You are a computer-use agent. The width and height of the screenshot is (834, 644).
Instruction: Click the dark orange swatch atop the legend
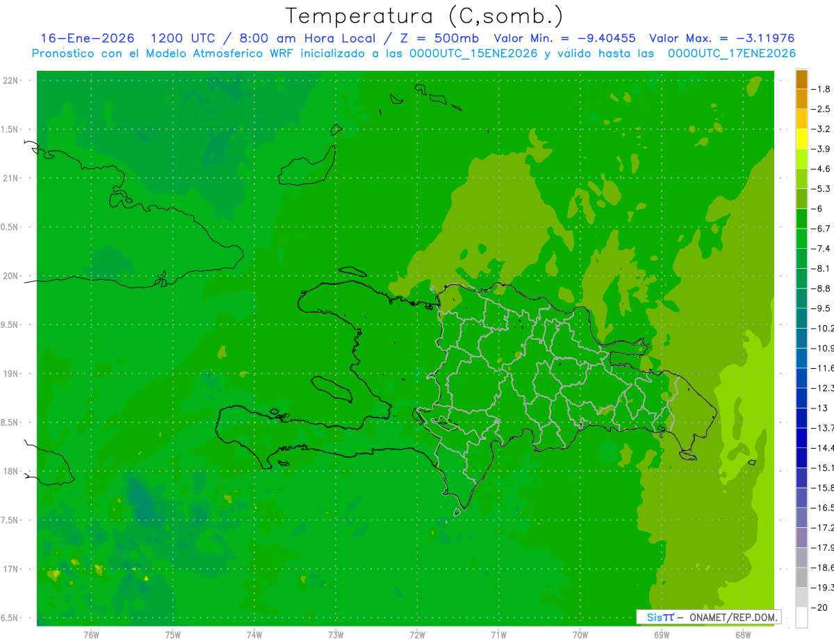click(801, 79)
